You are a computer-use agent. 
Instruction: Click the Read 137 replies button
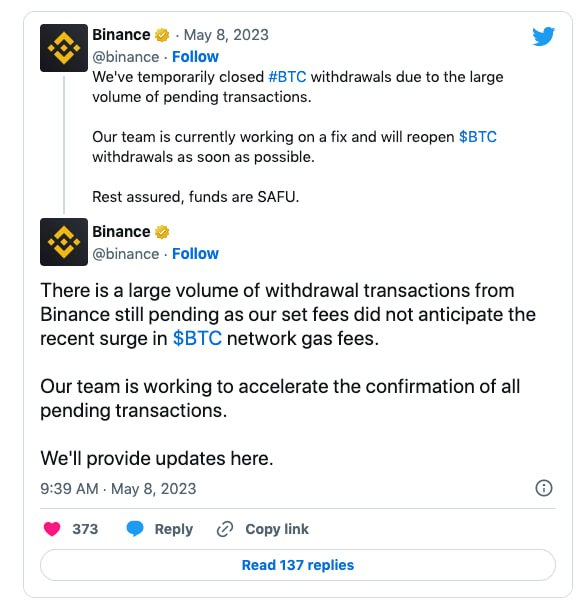click(298, 565)
